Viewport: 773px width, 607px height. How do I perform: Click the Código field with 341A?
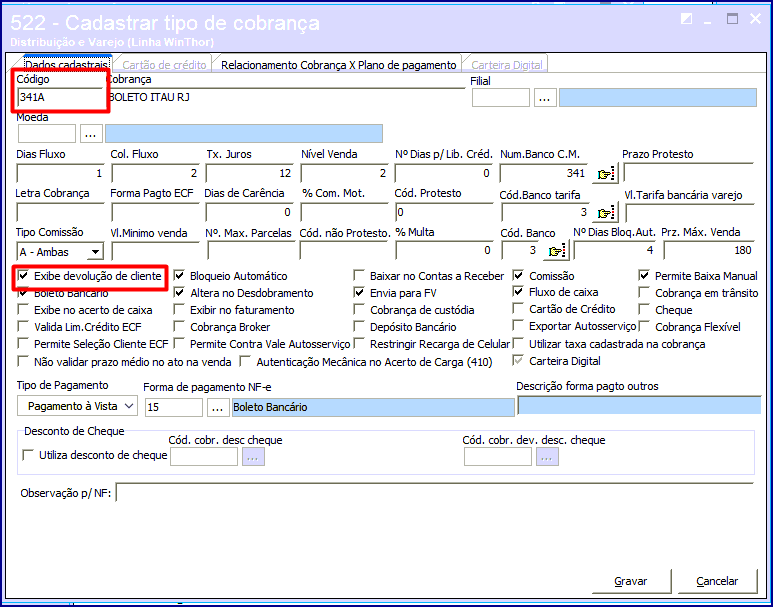point(60,97)
